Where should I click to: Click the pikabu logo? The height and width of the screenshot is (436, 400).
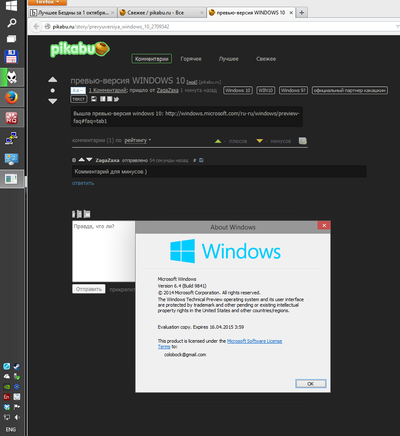click(80, 49)
